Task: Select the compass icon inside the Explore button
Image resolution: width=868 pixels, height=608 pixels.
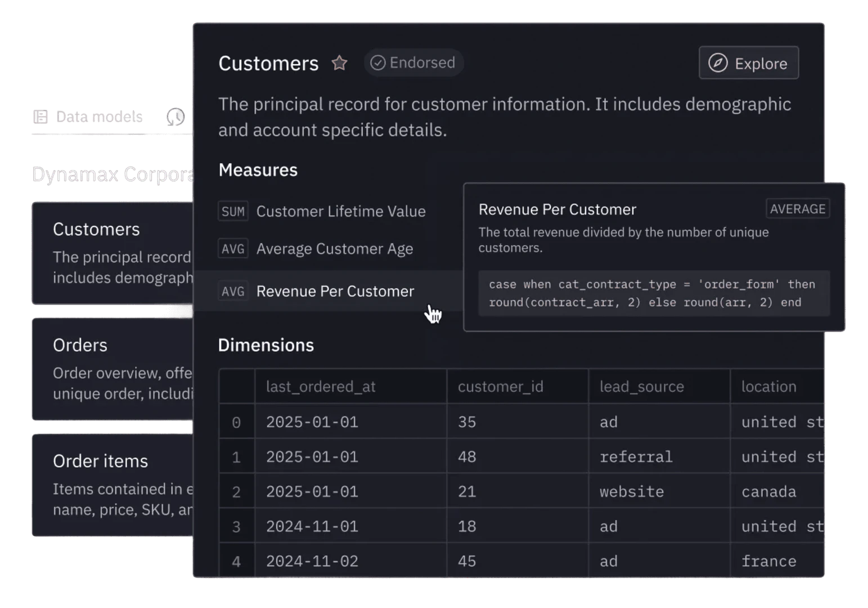Action: [x=718, y=62]
